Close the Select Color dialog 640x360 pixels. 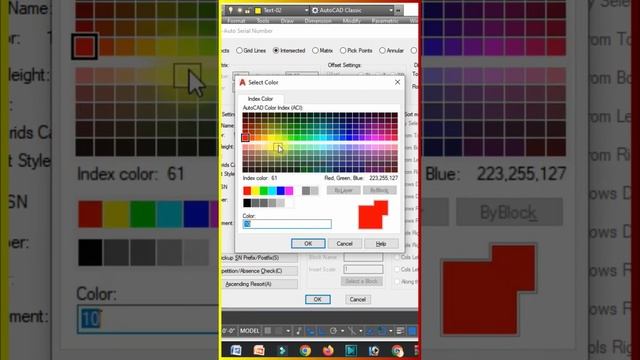[x=398, y=82]
